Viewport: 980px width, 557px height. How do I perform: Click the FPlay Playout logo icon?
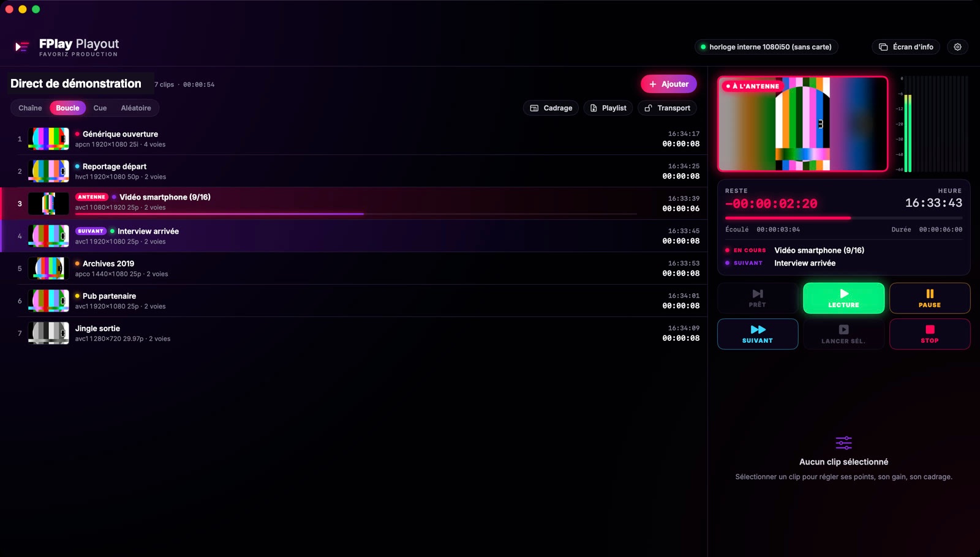click(22, 47)
